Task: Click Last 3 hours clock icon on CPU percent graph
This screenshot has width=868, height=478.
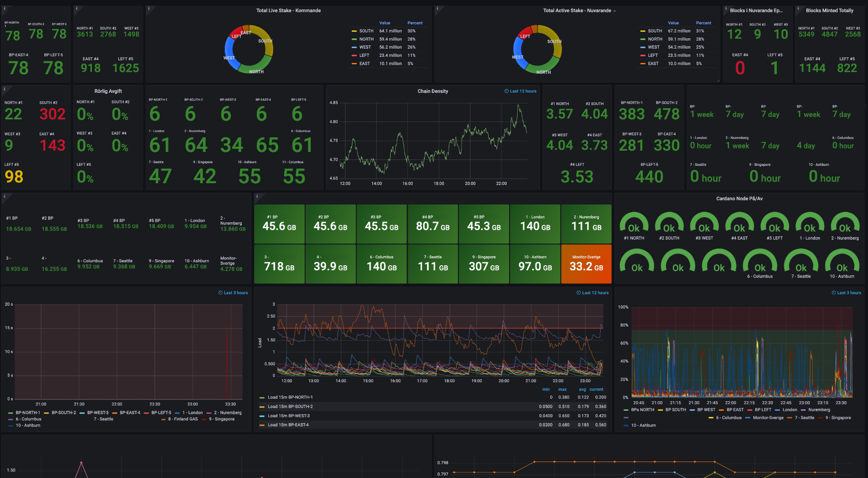Action: point(833,293)
